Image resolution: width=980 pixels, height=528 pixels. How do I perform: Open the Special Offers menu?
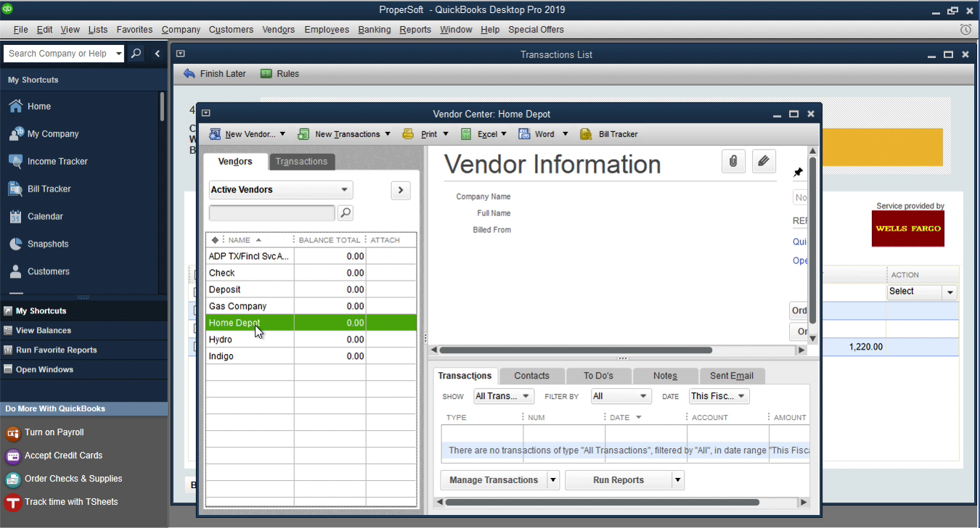(x=536, y=30)
